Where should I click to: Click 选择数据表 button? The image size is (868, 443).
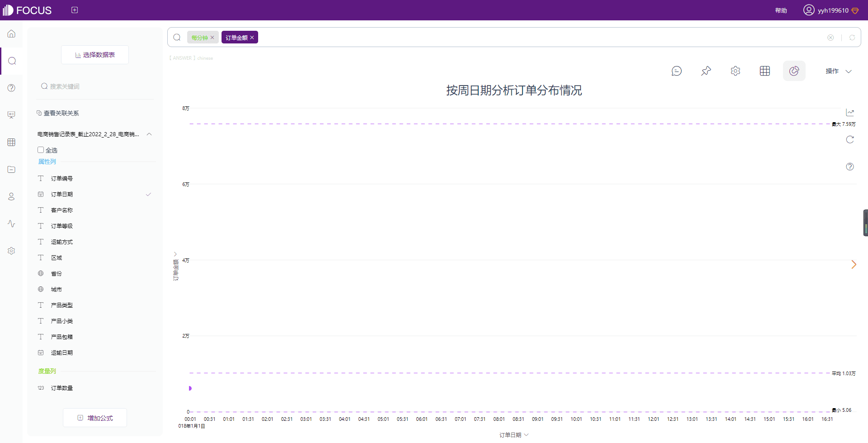click(x=95, y=55)
